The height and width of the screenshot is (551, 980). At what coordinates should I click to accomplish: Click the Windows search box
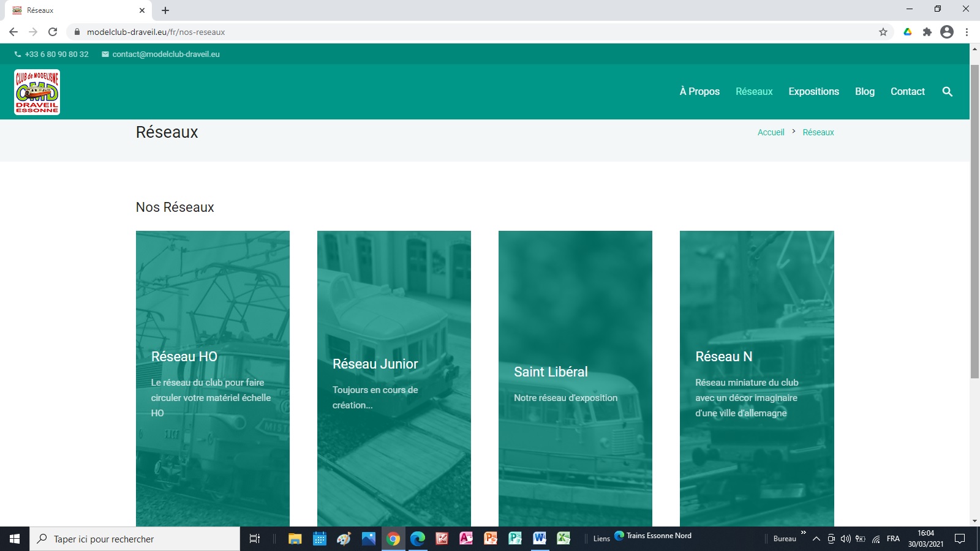(135, 539)
